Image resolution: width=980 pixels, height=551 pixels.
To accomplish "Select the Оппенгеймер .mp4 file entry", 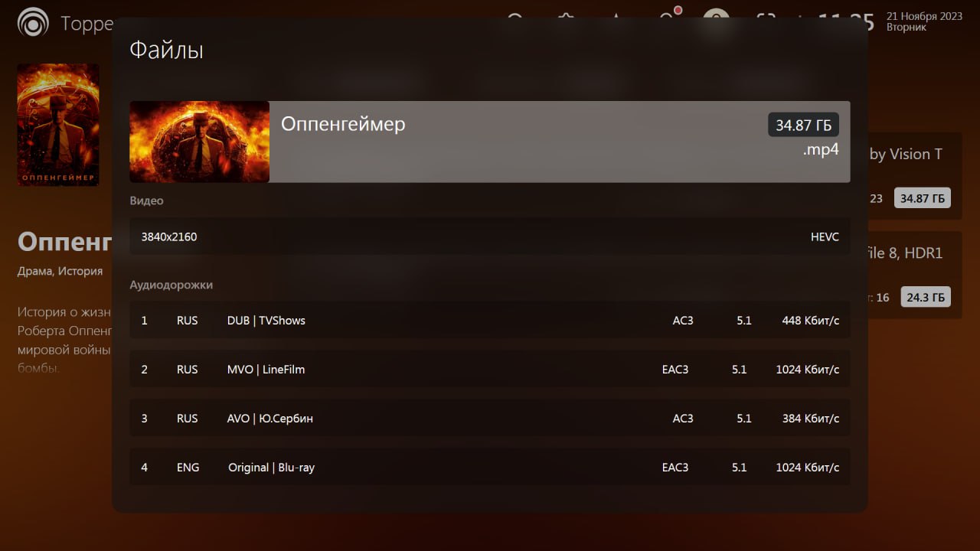I will coord(489,142).
